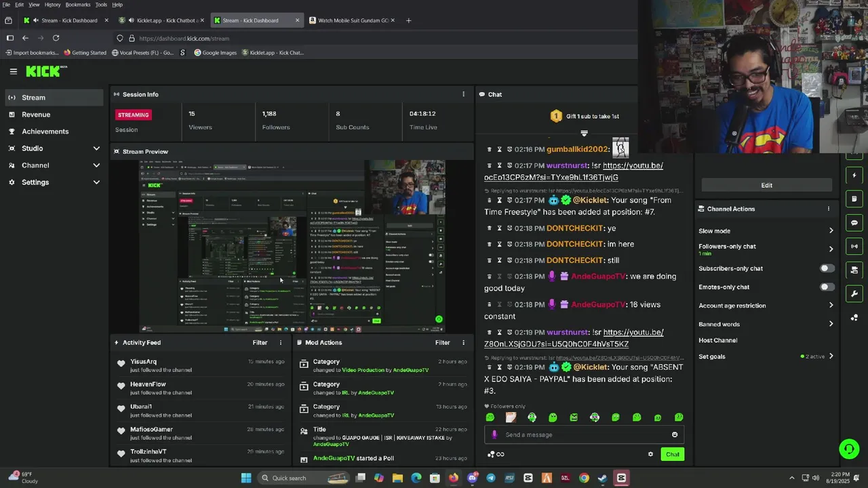
Task: Click the broadcast signal icon in right rail
Action: (854, 247)
